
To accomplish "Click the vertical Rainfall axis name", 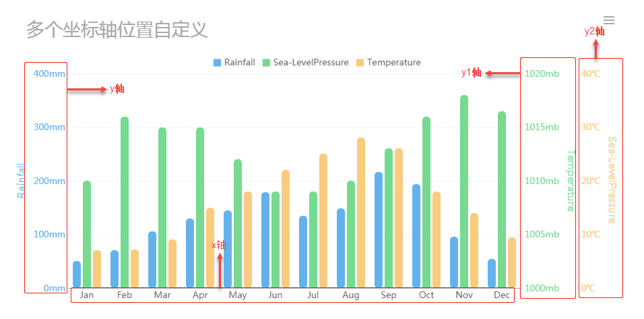I will 21,181.
